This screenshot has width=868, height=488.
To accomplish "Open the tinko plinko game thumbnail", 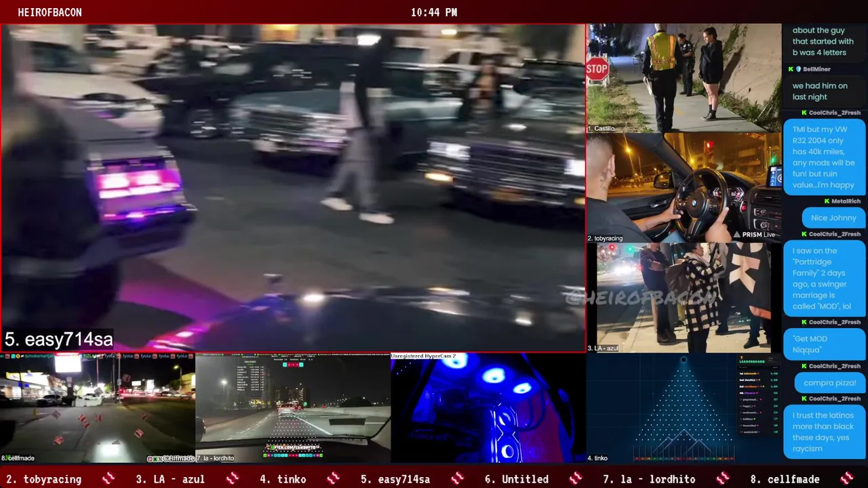I will [x=684, y=408].
